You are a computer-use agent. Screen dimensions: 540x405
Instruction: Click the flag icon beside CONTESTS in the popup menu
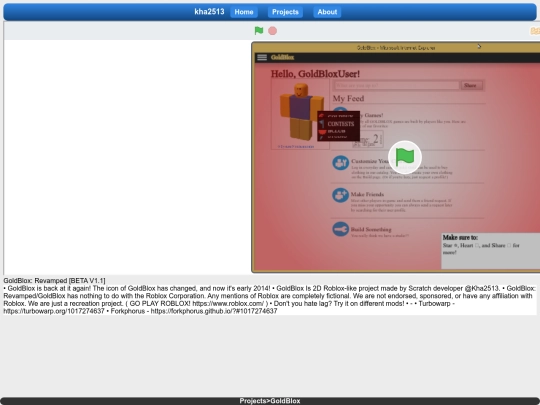coord(322,124)
